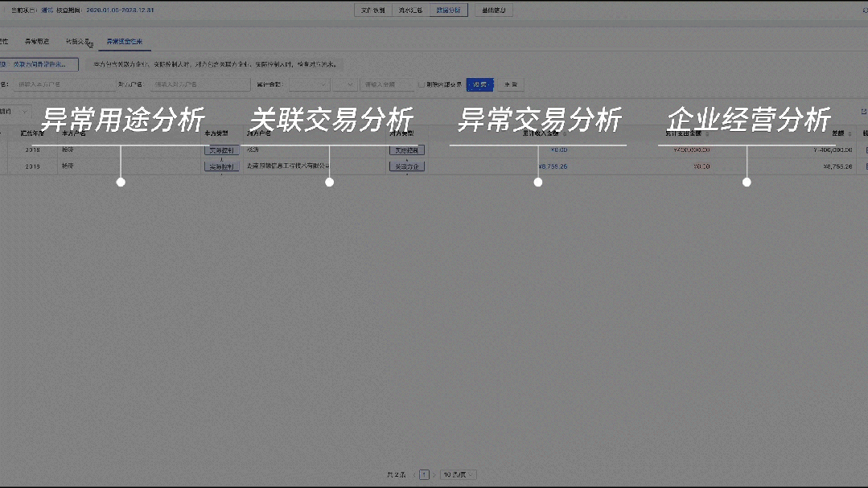The width and height of the screenshot is (868, 488).
Task: Open the period dropdown above the table
Action: click(15, 112)
